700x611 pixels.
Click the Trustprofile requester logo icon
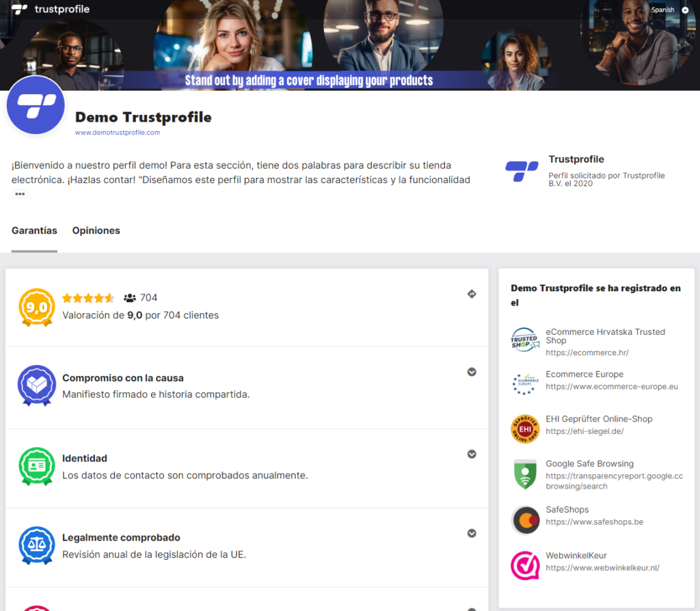pyautogui.click(x=522, y=172)
